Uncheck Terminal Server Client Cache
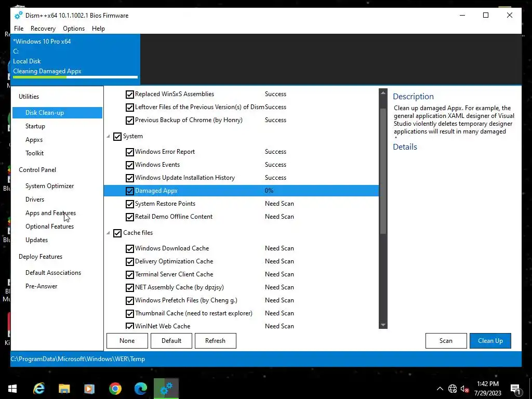 tap(129, 274)
